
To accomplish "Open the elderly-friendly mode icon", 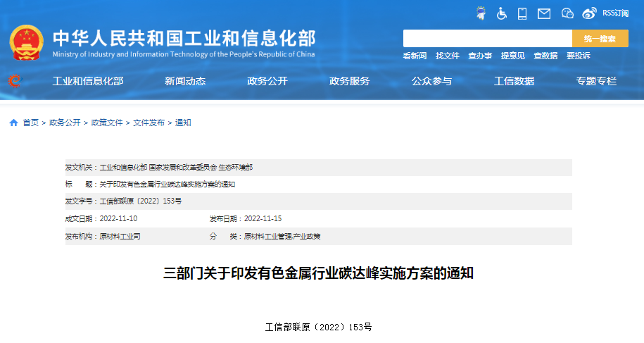I will [x=481, y=13].
